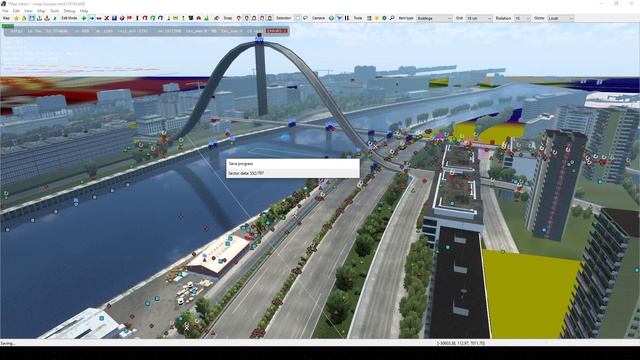Click the white-roofed warehouse building by the river
The width and height of the screenshot is (640, 360).
point(218,254)
